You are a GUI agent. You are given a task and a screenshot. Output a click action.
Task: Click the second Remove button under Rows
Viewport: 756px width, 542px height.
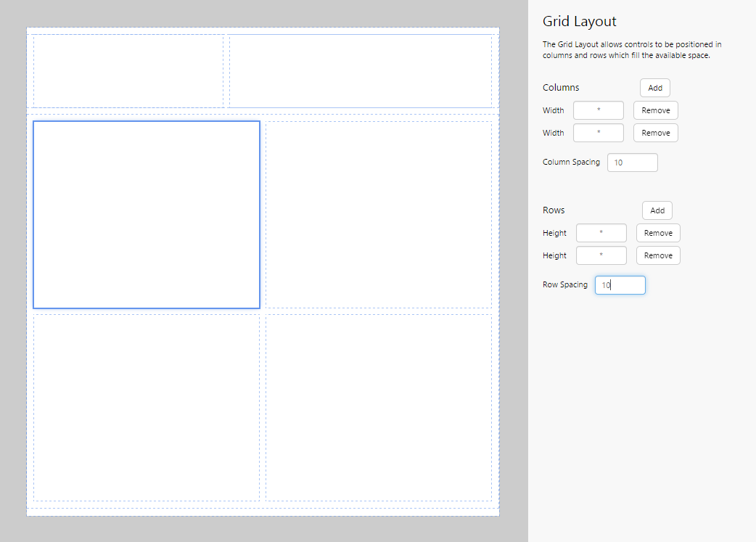pyautogui.click(x=658, y=255)
